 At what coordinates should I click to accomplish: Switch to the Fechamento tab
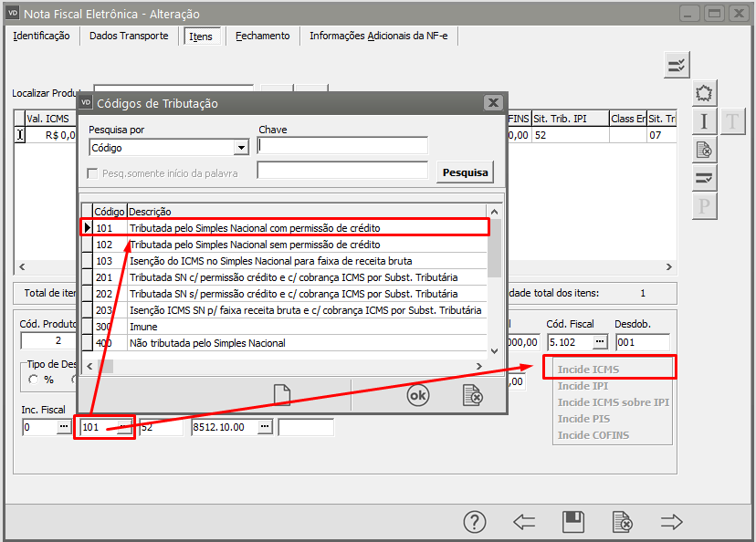coord(262,36)
